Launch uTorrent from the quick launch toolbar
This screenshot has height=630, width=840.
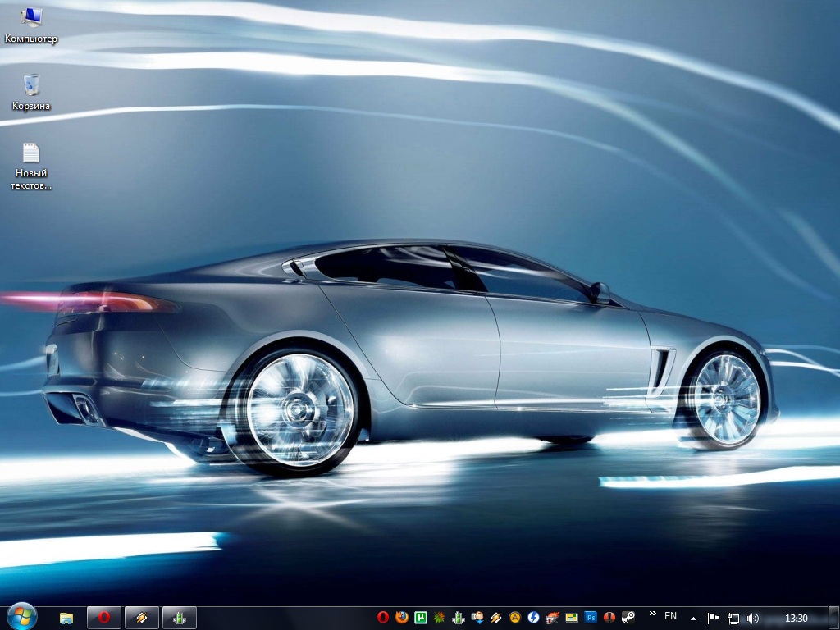pyautogui.click(x=421, y=617)
